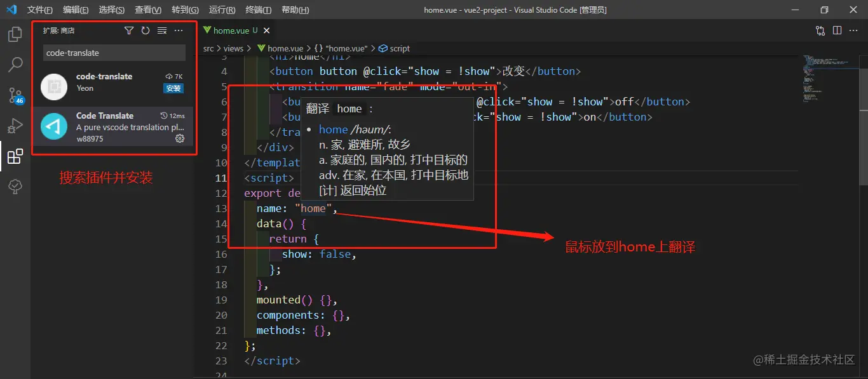Install the code-translate extension by Yeon
Image resolution: width=868 pixels, height=379 pixels.
pos(173,88)
